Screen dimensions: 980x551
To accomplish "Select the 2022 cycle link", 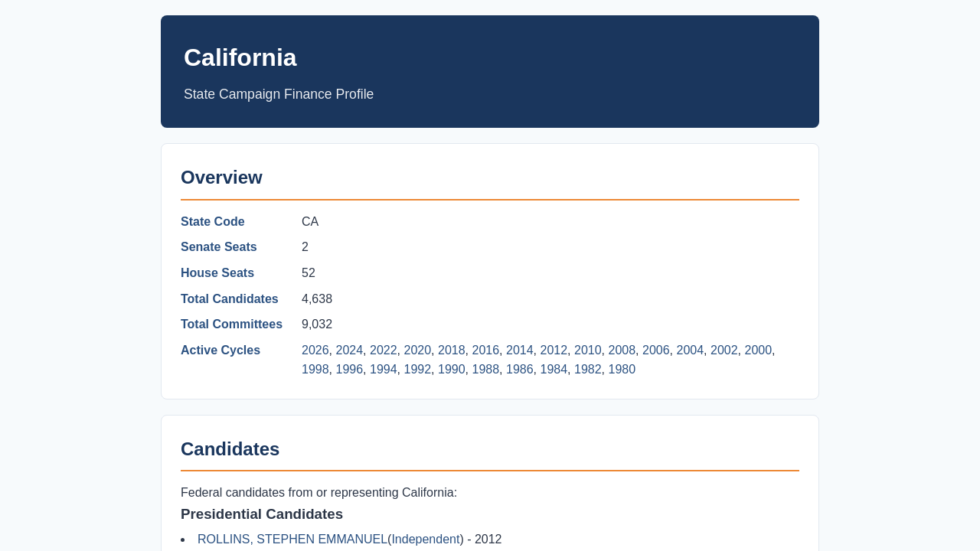I will (384, 350).
